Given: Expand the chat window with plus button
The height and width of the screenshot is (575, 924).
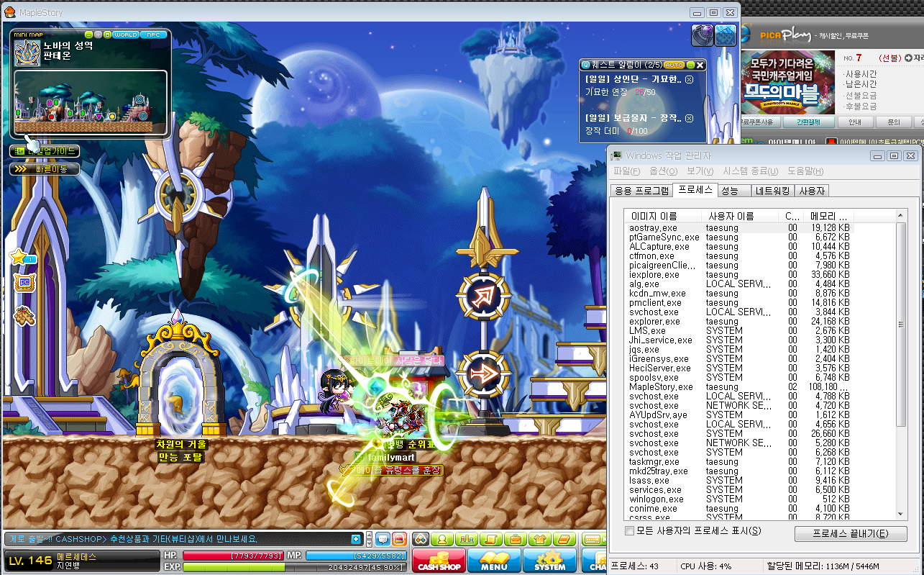Looking at the screenshot, I should tap(356, 540).
